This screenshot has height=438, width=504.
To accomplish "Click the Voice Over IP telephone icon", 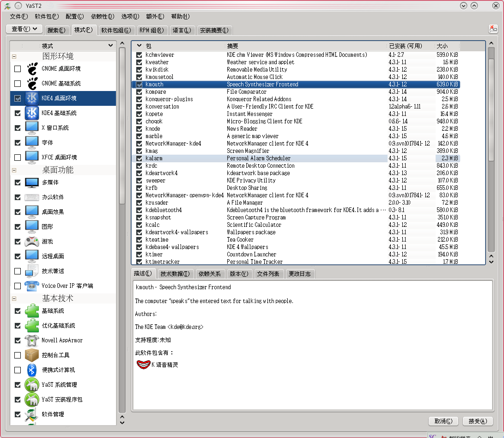I will 32,286.
